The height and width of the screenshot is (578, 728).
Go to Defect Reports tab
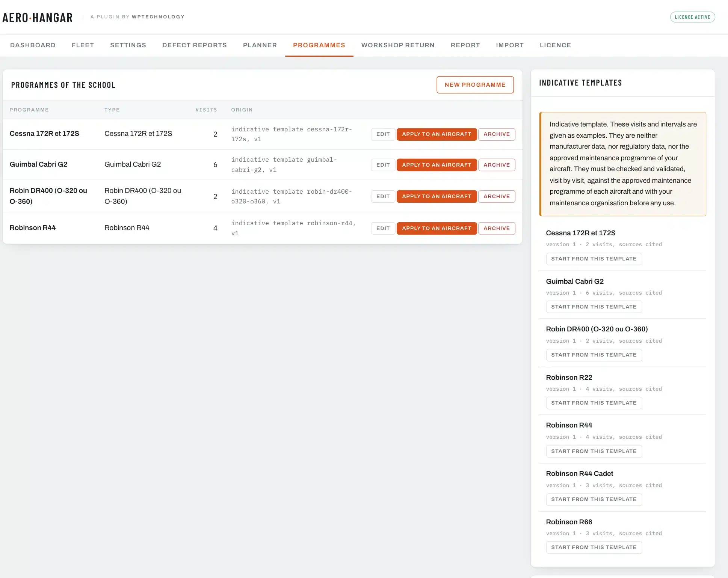click(195, 45)
